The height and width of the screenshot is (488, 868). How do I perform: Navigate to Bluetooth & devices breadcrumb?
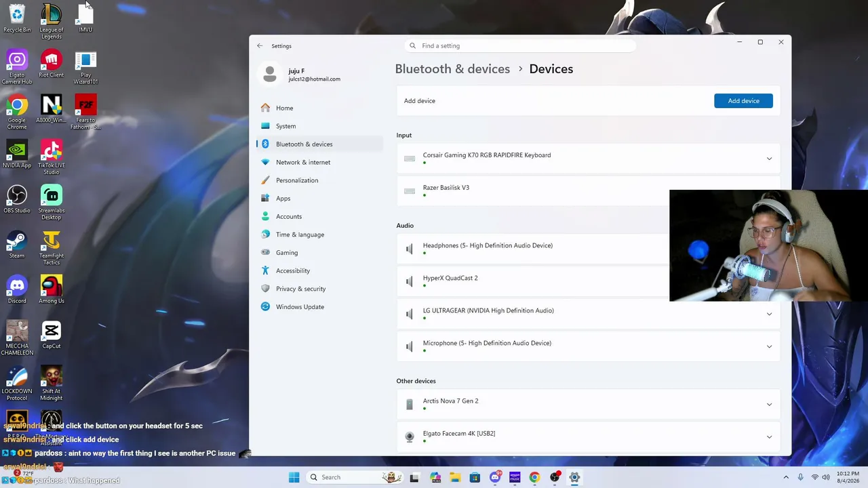pos(452,69)
